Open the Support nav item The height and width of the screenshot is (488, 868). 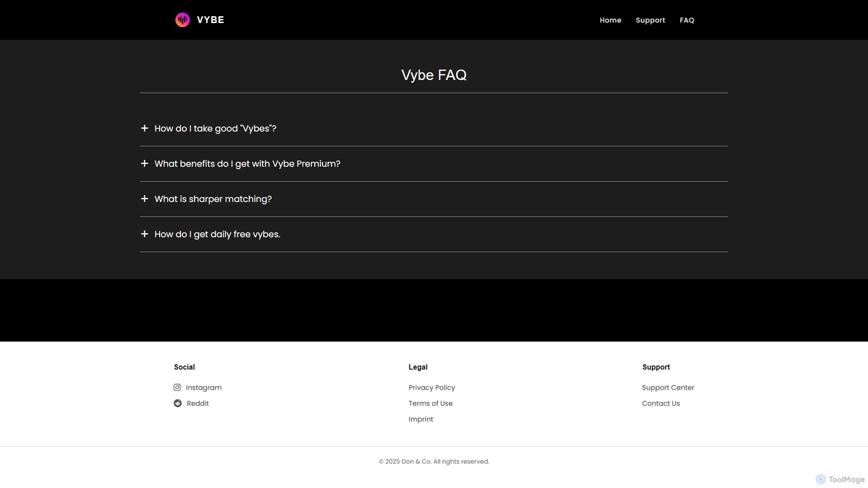[650, 20]
